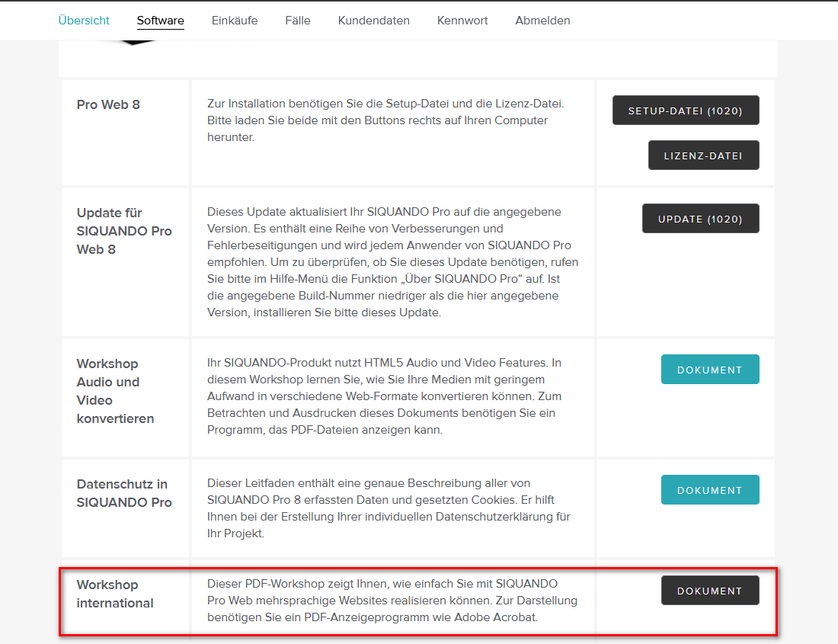Click the description starting 'Dieses Update aktualisiert'
This screenshot has width=838, height=644.
point(393,262)
